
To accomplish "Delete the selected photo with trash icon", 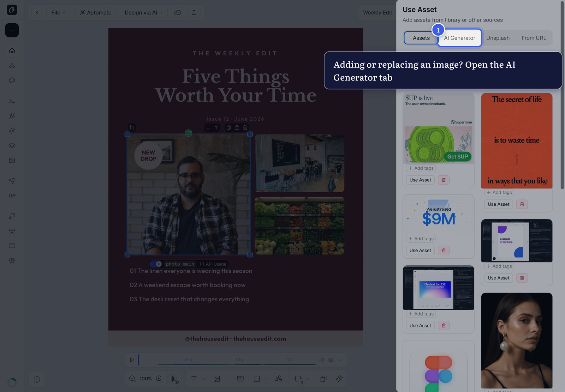I will (245, 128).
